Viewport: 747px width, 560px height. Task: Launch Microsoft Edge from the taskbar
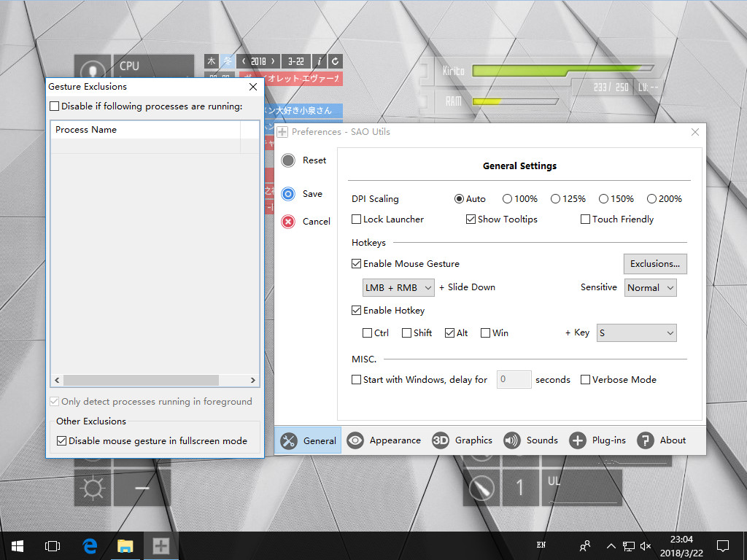90,545
